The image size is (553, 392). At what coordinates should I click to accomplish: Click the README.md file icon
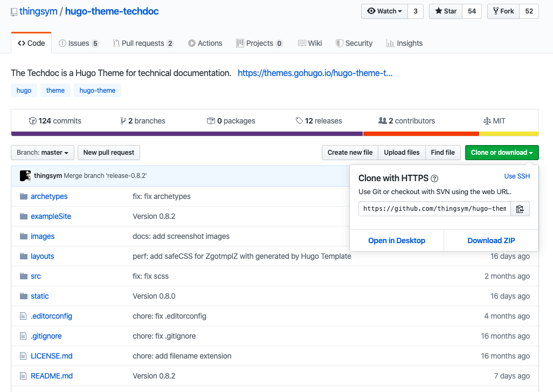coord(23,376)
